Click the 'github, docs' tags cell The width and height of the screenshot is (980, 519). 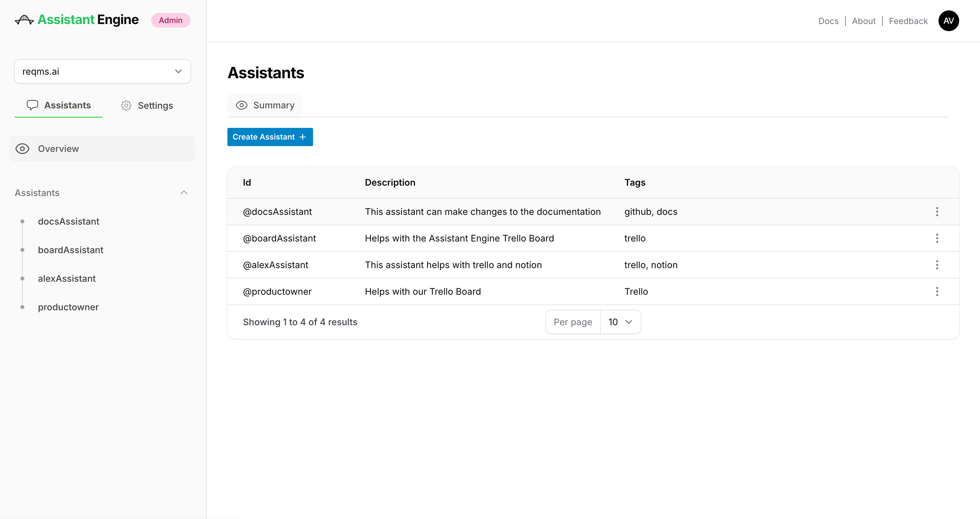tap(650, 212)
